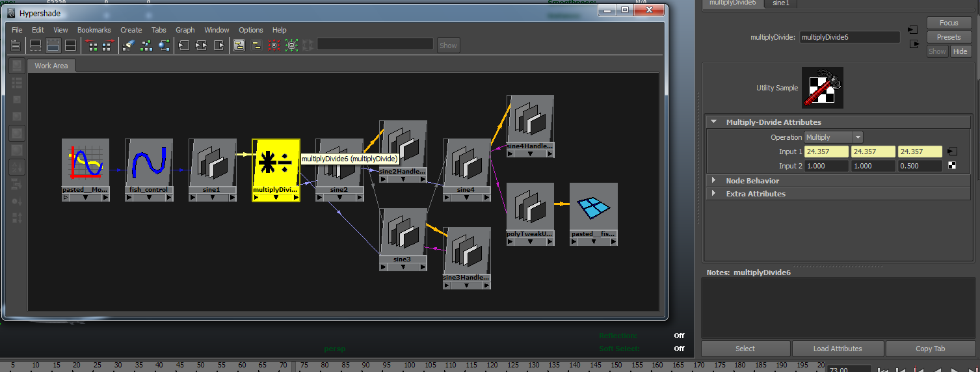Select the multiplyDivide6 attribute editor tab
The image size is (980, 372).
click(732, 3)
